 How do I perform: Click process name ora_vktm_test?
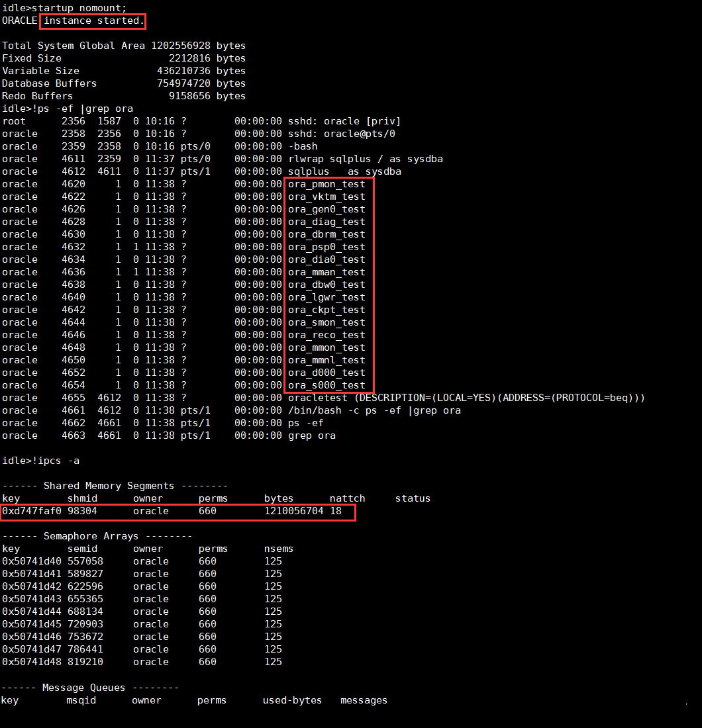[326, 197]
